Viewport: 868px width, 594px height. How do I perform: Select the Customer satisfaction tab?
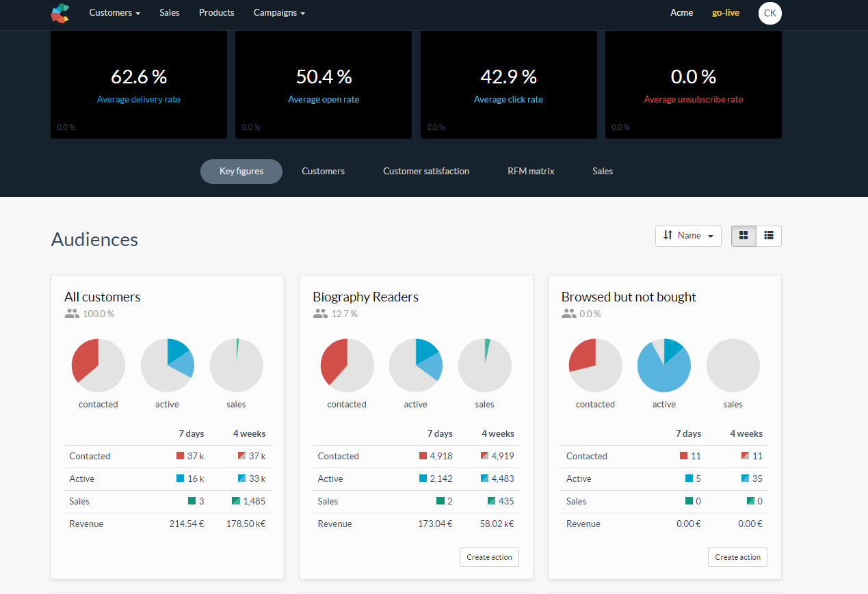[425, 171]
